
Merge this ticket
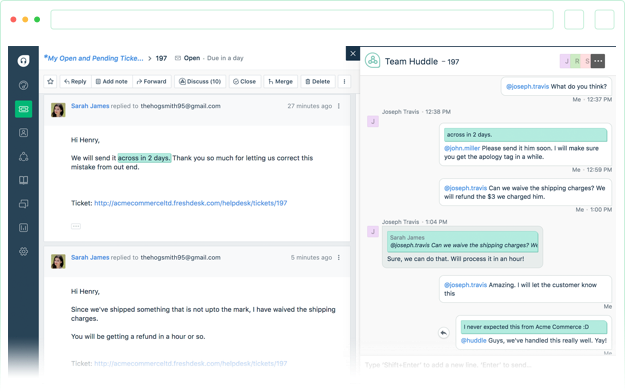281,81
